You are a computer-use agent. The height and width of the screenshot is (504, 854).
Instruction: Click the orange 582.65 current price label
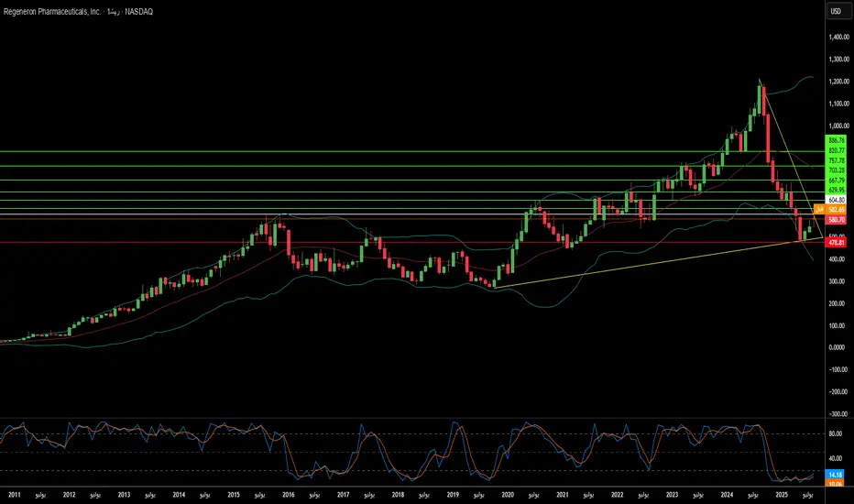(836, 210)
